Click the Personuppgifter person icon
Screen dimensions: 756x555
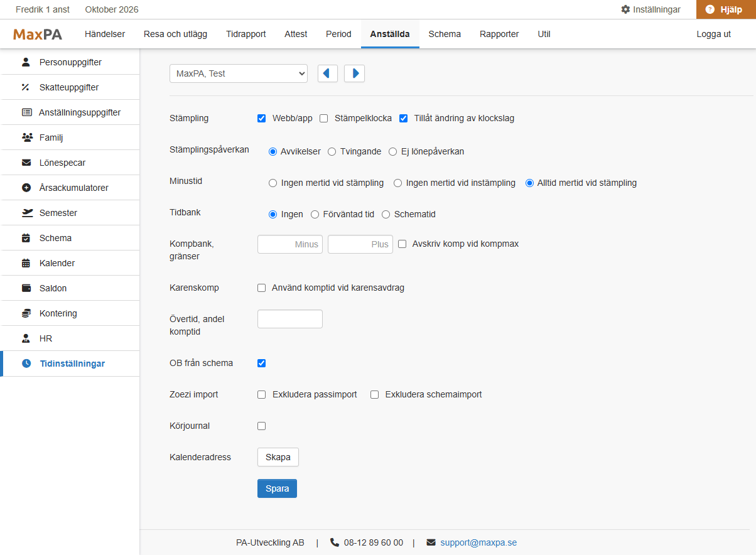point(26,62)
